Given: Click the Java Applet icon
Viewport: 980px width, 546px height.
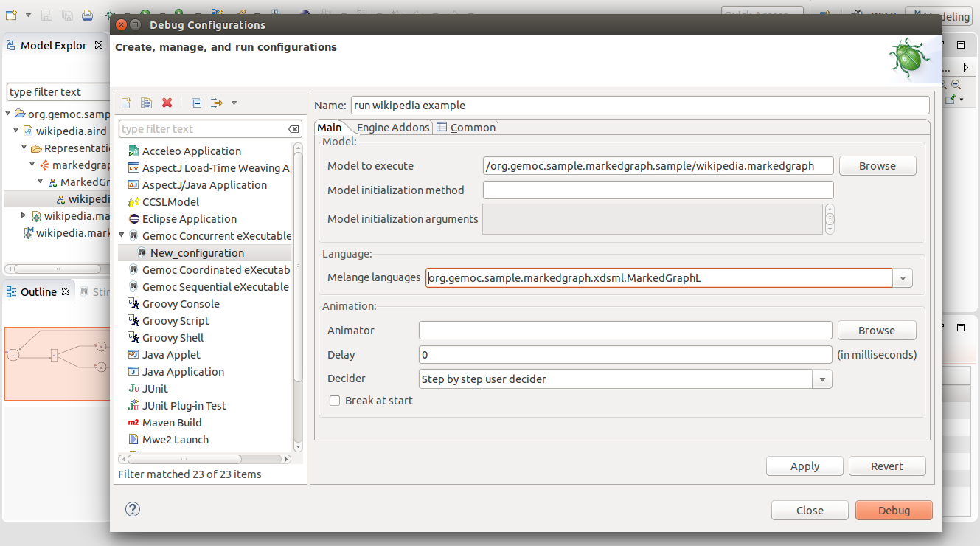Looking at the screenshot, I should (133, 354).
